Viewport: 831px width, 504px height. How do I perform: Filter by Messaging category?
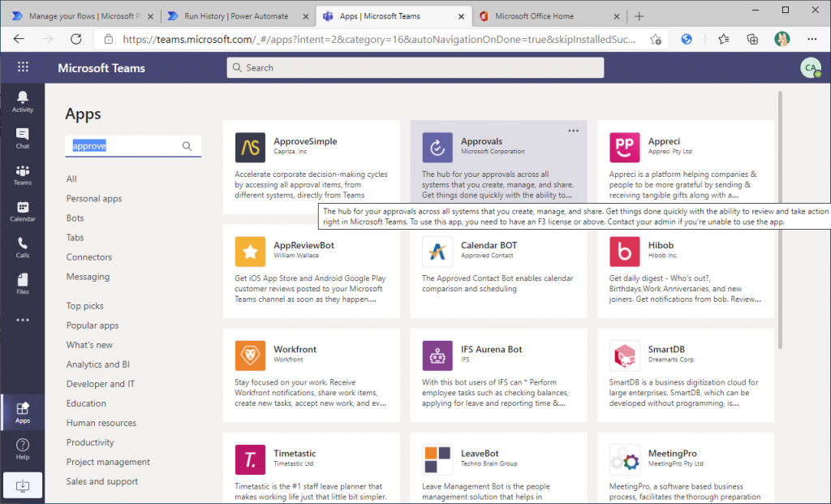[x=88, y=277]
